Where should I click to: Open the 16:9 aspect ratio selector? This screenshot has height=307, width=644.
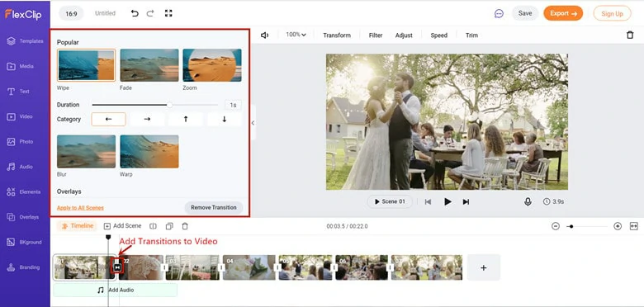point(71,13)
